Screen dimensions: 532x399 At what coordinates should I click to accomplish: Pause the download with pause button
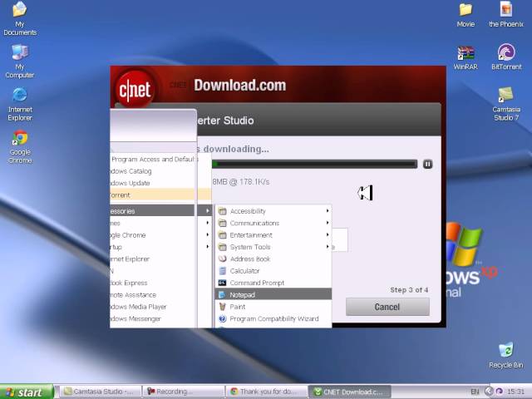click(x=427, y=165)
